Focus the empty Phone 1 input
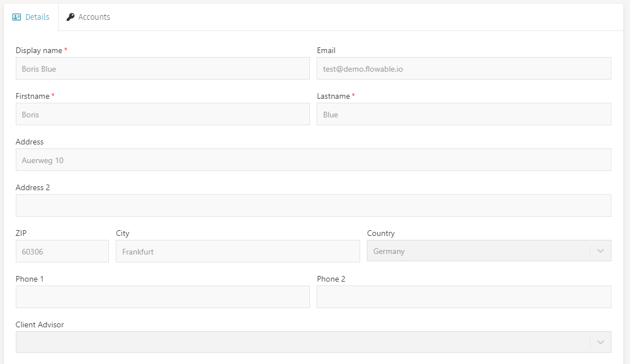 163,297
